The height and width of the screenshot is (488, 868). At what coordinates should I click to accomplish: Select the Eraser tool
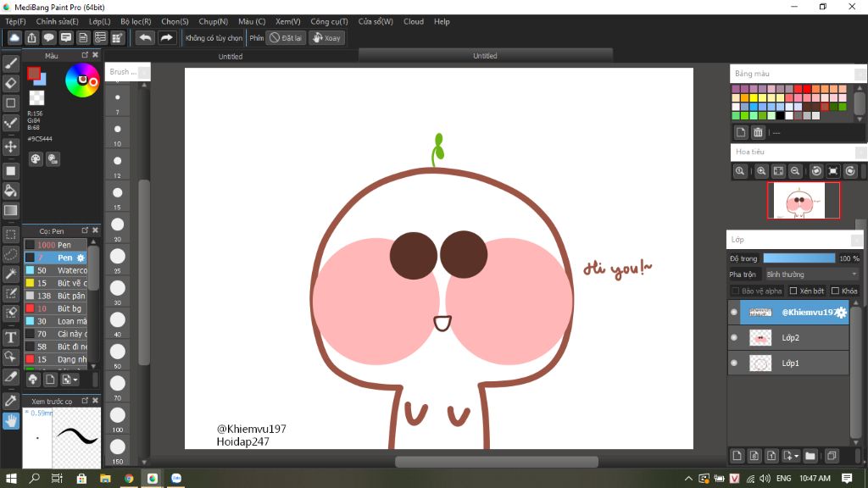pyautogui.click(x=10, y=83)
